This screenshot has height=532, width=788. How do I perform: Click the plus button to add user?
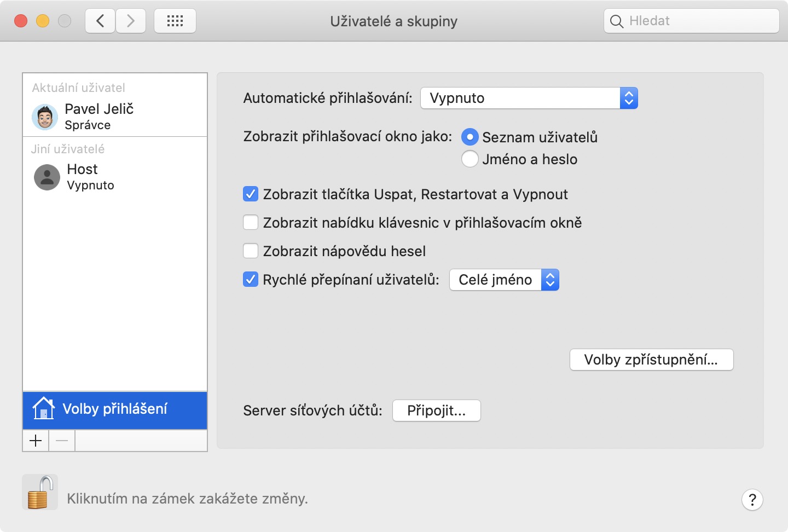36,441
